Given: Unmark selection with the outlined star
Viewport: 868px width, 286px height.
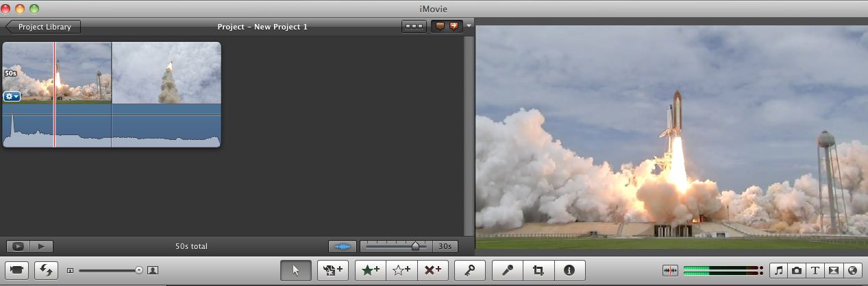Looking at the screenshot, I should 401,270.
